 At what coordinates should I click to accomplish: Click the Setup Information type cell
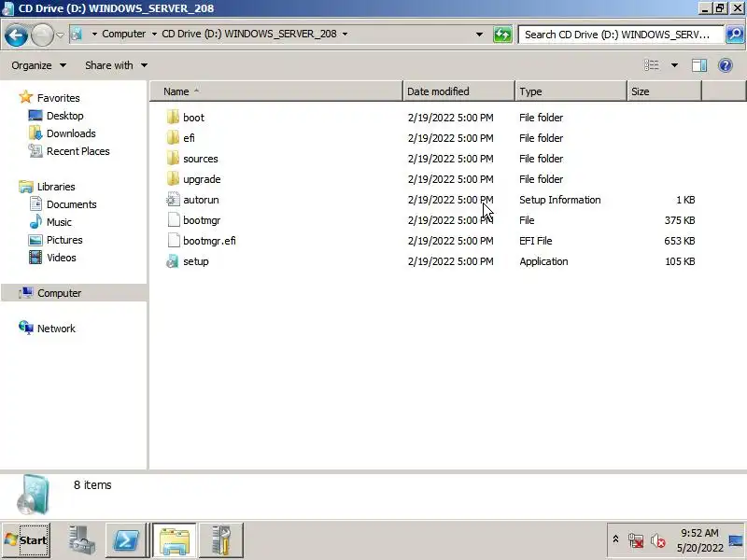tap(559, 200)
